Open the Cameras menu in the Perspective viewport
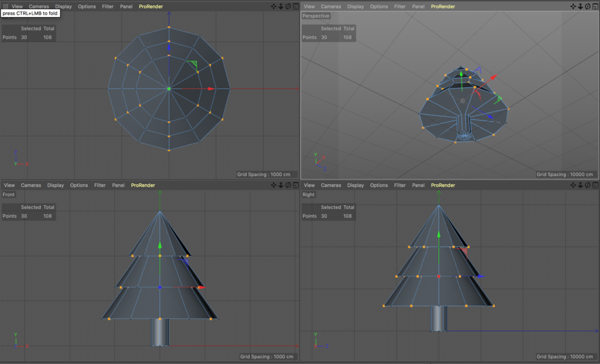 point(331,6)
